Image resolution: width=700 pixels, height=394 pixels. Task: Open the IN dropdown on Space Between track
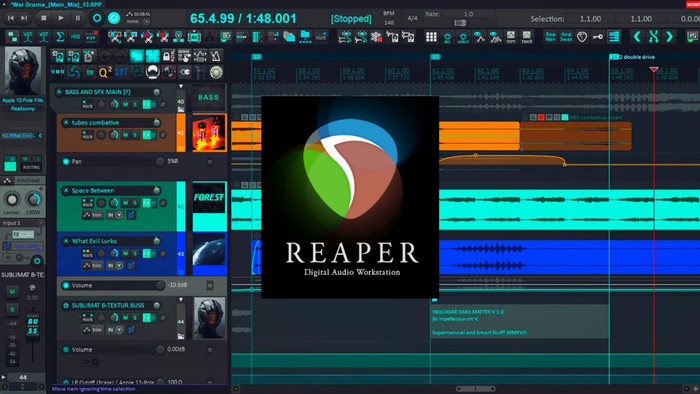tap(115, 215)
